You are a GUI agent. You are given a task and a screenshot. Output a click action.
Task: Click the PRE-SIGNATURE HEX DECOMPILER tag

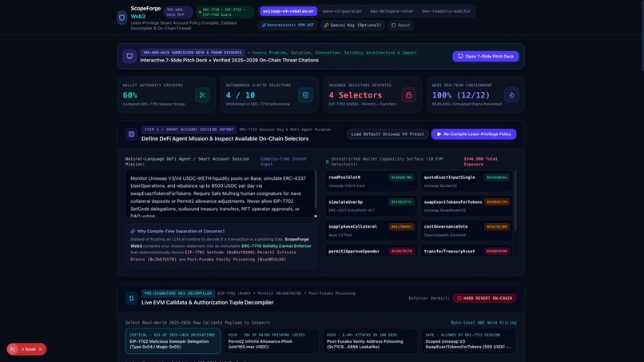178,293
